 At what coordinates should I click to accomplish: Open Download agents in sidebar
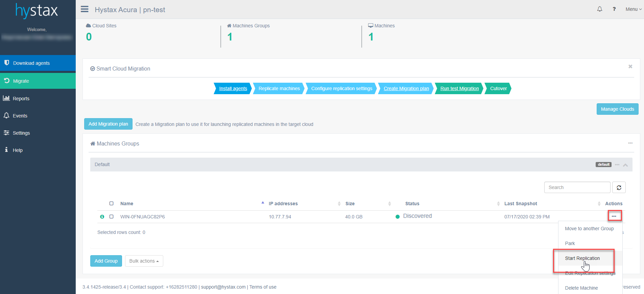(38, 63)
